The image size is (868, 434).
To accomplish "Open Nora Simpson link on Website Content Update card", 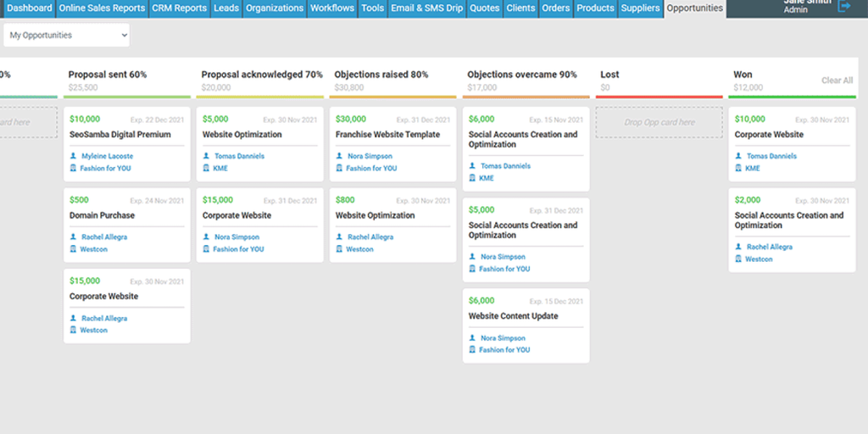I will click(x=503, y=337).
